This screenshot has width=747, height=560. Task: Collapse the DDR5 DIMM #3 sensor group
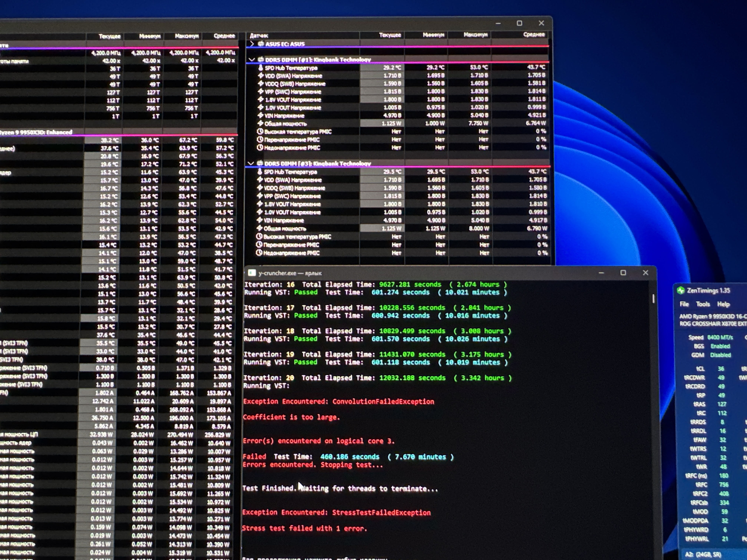pyautogui.click(x=251, y=163)
